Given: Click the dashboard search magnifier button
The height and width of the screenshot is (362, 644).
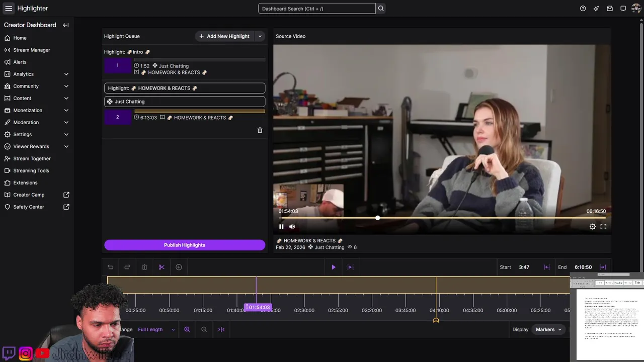Looking at the screenshot, I should [x=381, y=9].
